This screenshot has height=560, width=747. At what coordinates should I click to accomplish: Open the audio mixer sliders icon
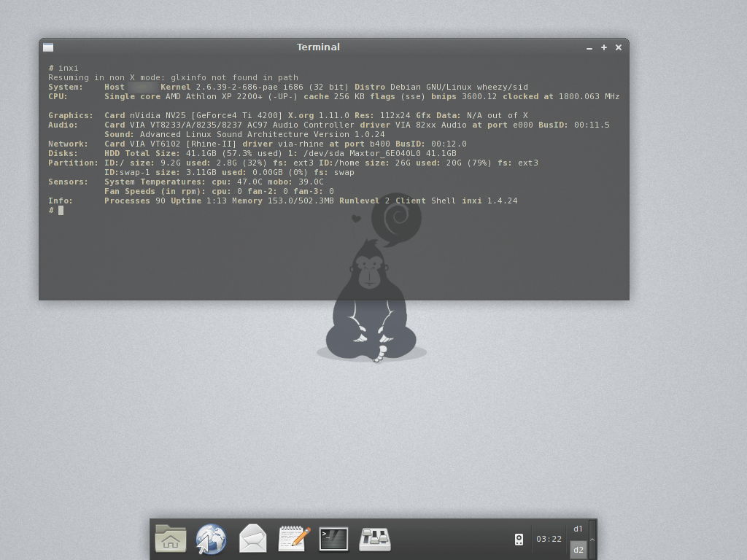pyautogui.click(x=374, y=539)
